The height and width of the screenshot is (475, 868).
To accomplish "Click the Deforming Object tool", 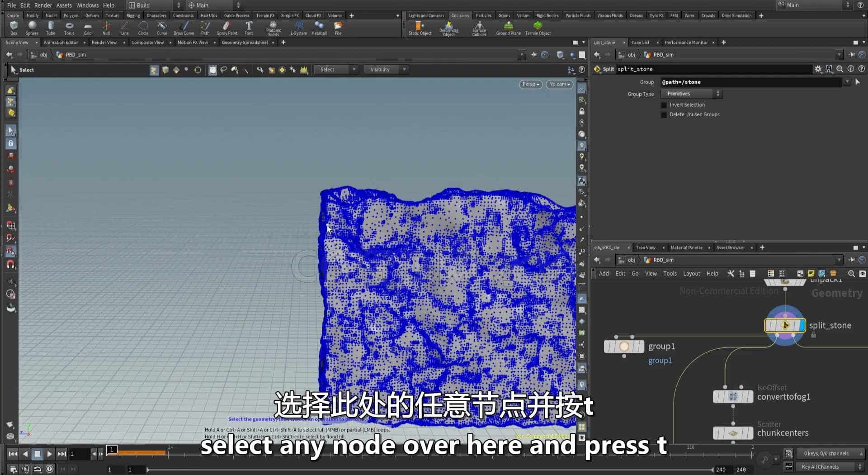I will 448,28.
